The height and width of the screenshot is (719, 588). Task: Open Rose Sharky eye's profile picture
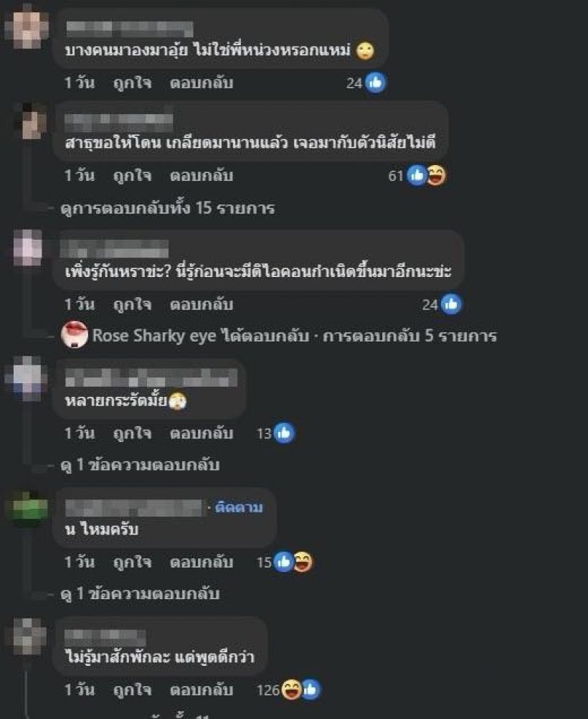75,335
